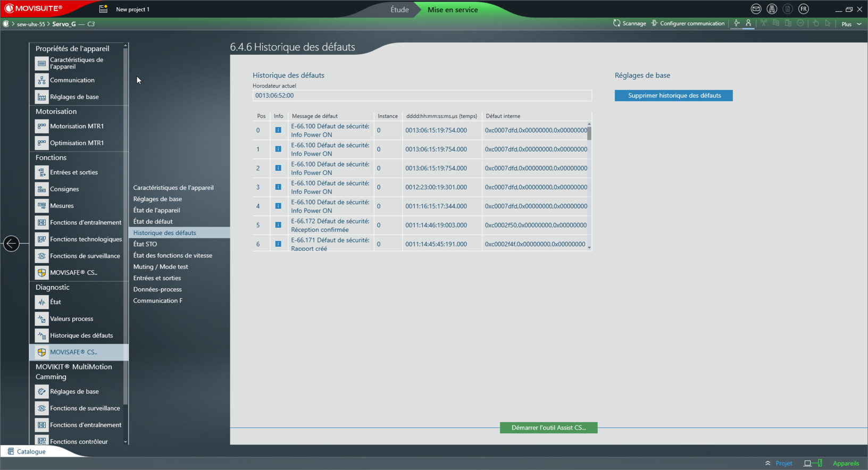Select Historique des défauts sidebar icon

coord(41,335)
